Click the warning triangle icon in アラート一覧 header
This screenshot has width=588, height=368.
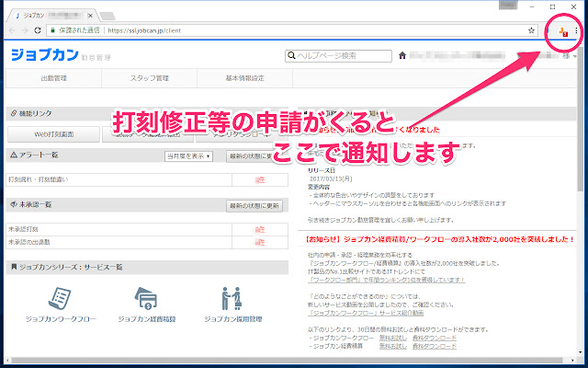pyautogui.click(x=14, y=155)
